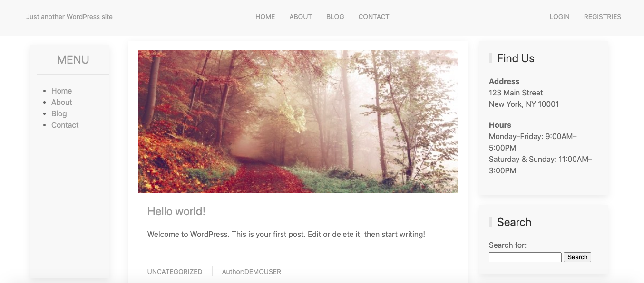Click the MENU heading in left sidebar
Image resolution: width=644 pixels, height=283 pixels.
73,60
